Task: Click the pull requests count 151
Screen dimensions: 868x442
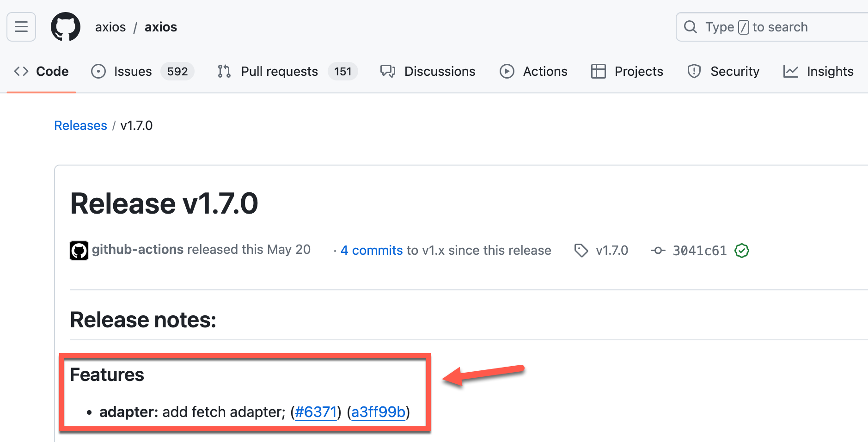Action: pos(343,71)
